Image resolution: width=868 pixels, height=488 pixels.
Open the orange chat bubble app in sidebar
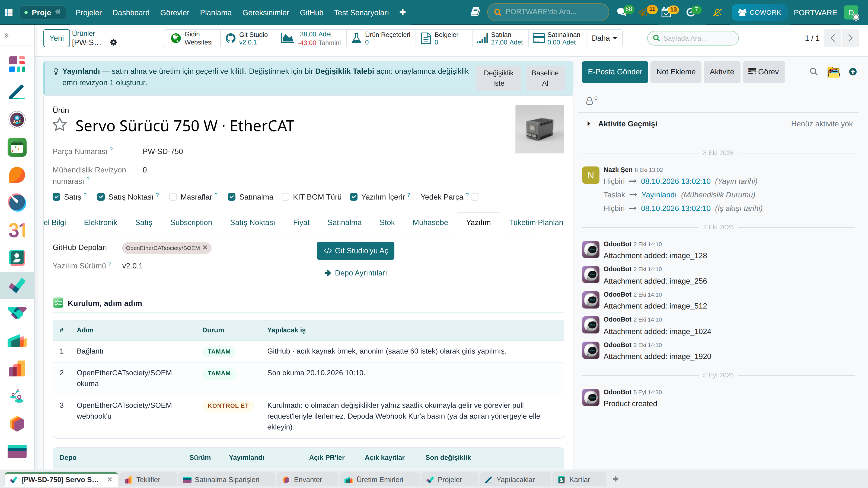coord(17,175)
